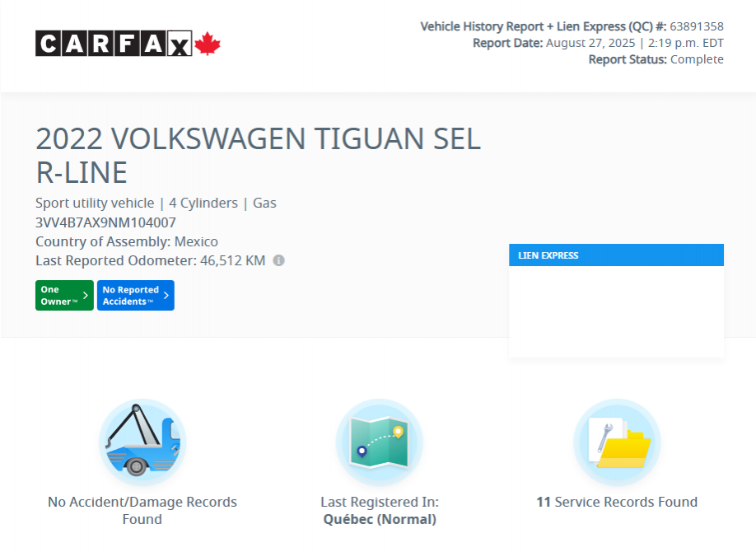
Task: Click report number 63891358
Action: tap(697, 26)
